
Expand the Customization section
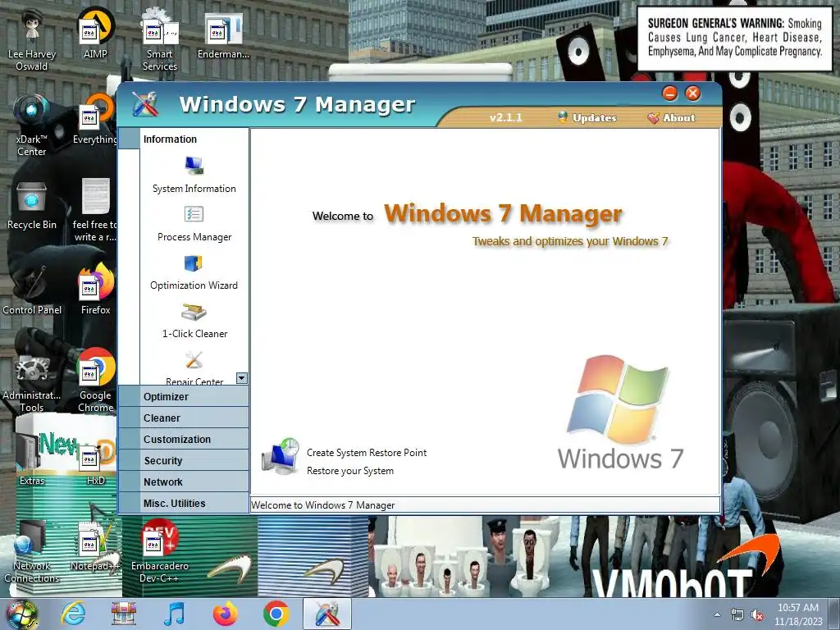183,440
